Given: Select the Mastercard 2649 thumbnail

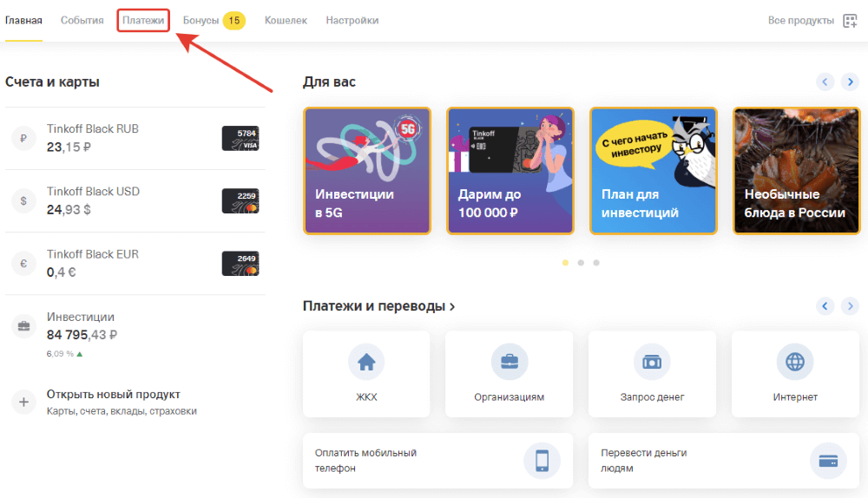Looking at the screenshot, I should click(x=240, y=264).
